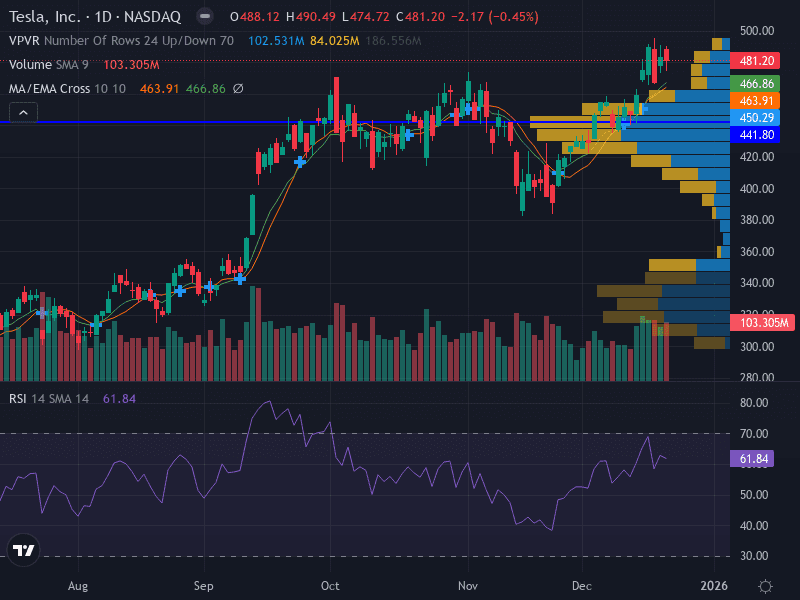Collapse the indicator legend with chevron button
800x600 pixels.
(23, 112)
